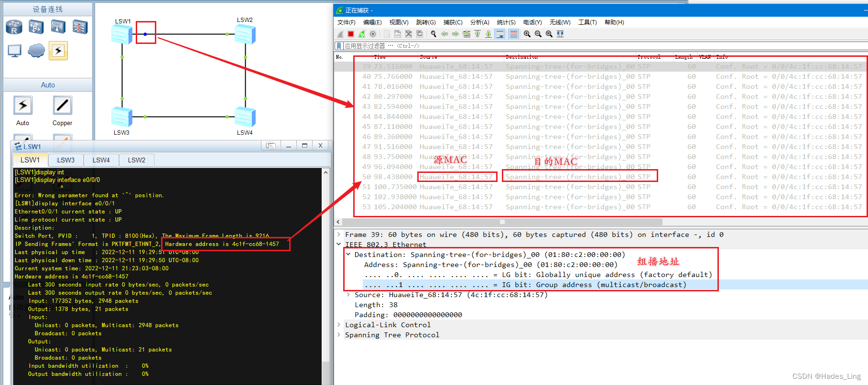
Task: Select the Padding 0000000000000000 line
Action: tap(408, 315)
